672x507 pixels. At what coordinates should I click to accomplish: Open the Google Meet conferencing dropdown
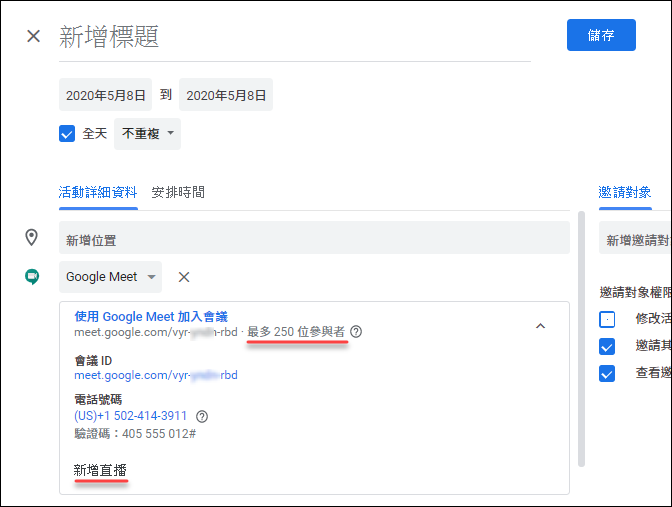click(111, 277)
